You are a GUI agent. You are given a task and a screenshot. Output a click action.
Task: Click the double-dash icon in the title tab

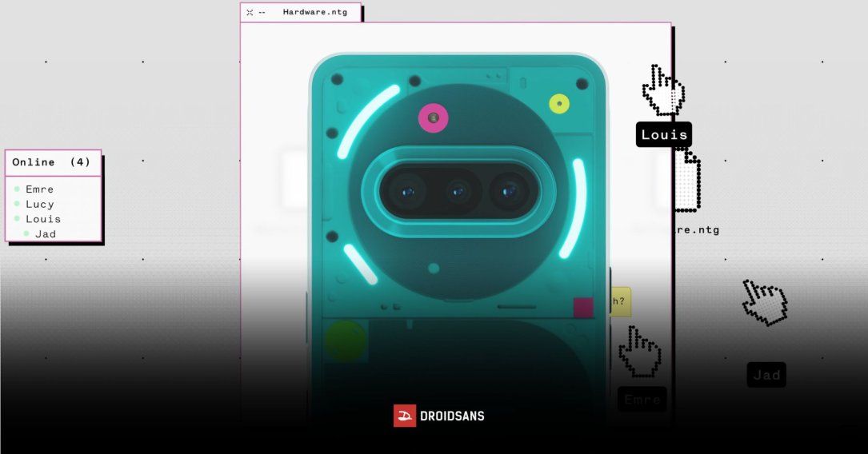(x=262, y=13)
